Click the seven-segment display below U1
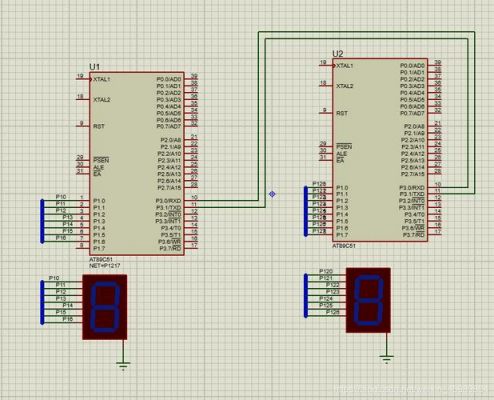 (105, 307)
